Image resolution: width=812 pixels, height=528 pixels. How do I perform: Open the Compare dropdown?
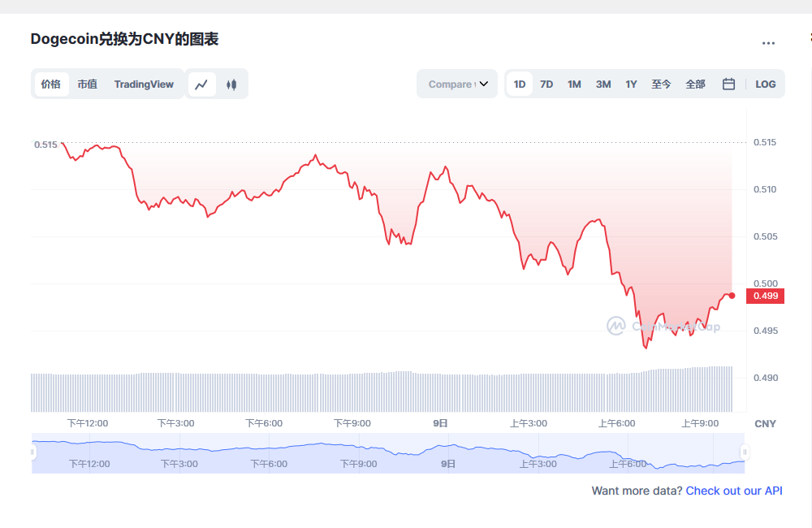(x=451, y=84)
